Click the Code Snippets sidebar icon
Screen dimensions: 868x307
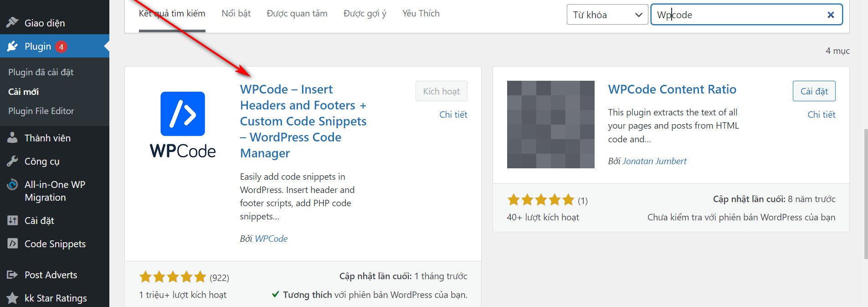tap(13, 244)
